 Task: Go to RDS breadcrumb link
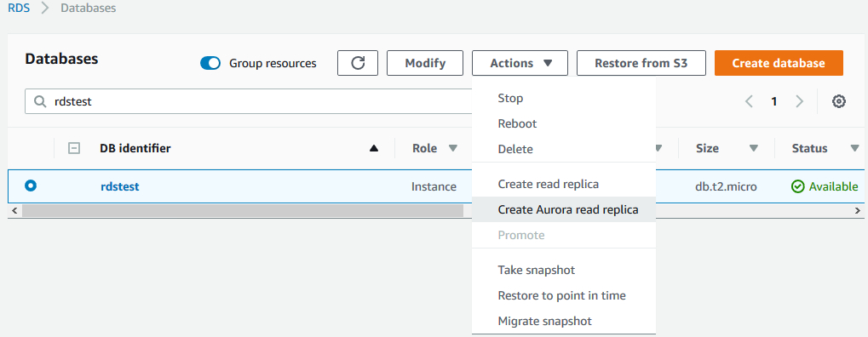(x=19, y=9)
